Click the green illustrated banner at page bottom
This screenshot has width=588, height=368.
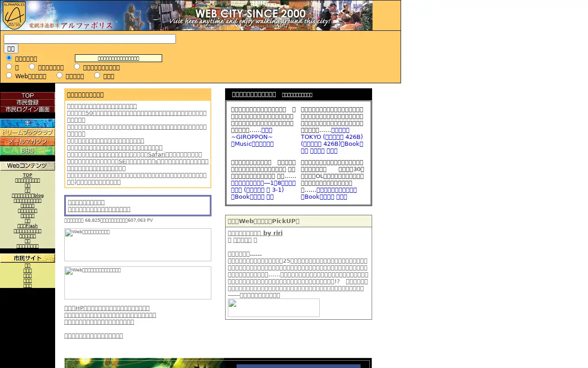pyautogui.click(x=218, y=363)
